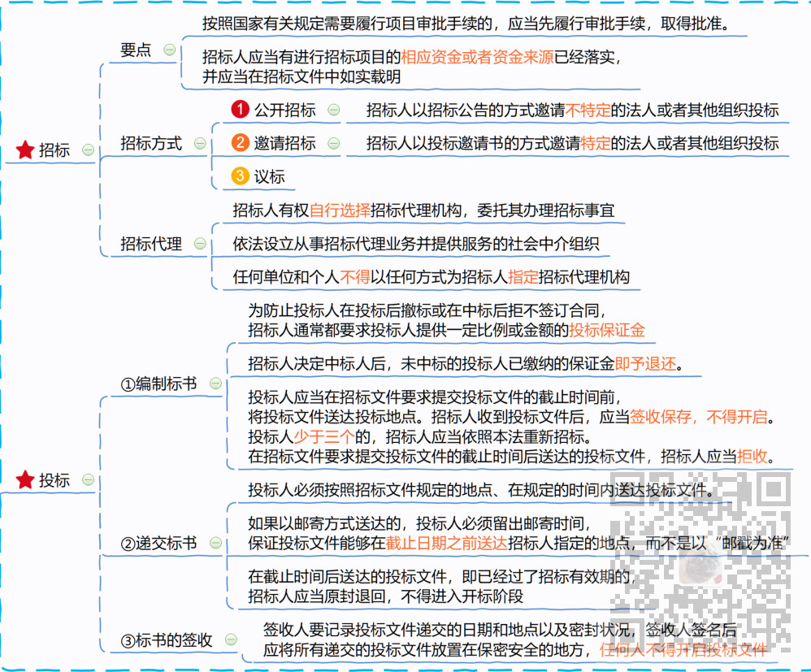Screen dimensions: 811x672
Task: Click the orange word 不特定 in 公开招标 description
Action: coord(588,111)
